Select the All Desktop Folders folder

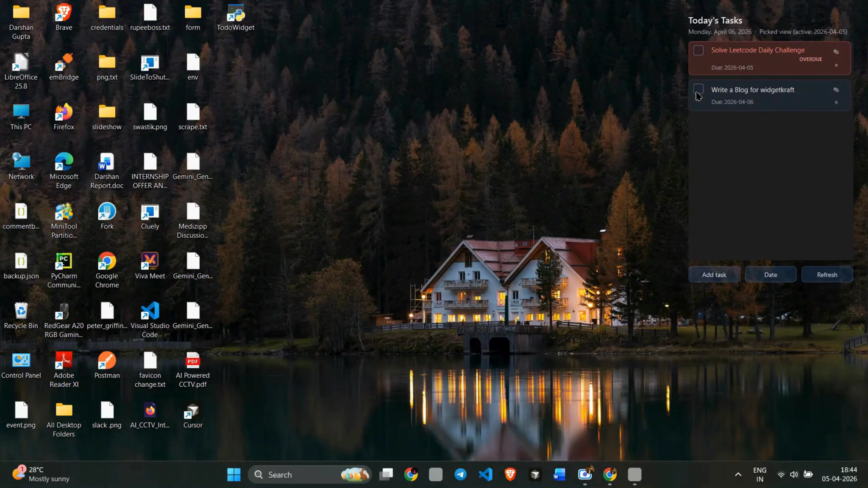pos(64,420)
